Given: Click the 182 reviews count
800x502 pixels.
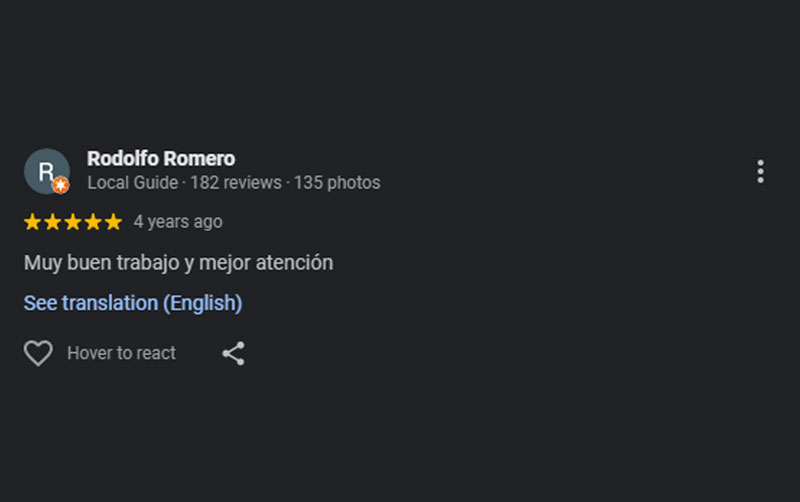Looking at the screenshot, I should click(237, 183).
